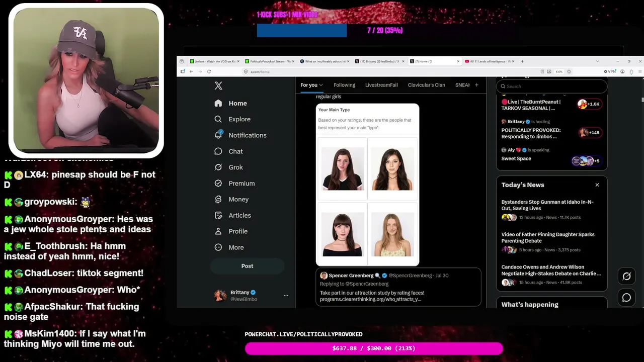Screen dimensions: 644x362
Task: Open Video of Father Pinning Daughter story
Action: [551, 242]
